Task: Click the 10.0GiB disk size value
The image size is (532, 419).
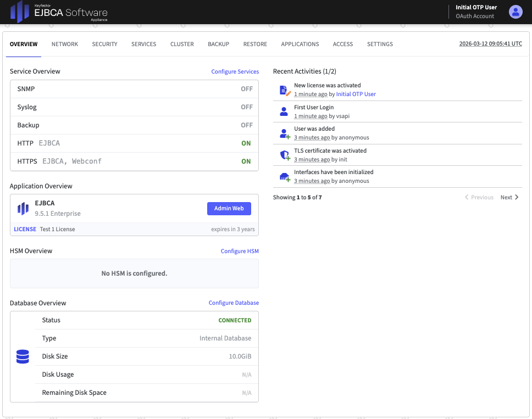Action: point(240,356)
